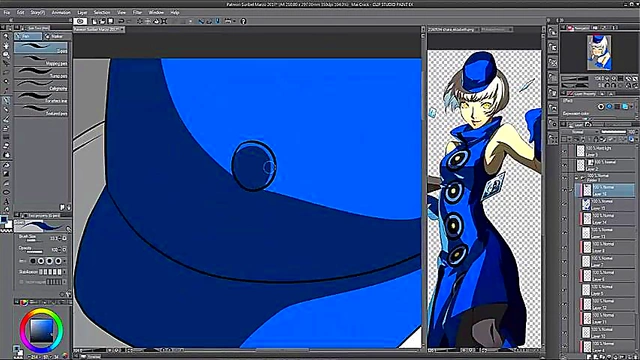Image resolution: width=640 pixels, height=360 pixels.
Task: Open the Stabilization options arrow
Action: coord(65,271)
